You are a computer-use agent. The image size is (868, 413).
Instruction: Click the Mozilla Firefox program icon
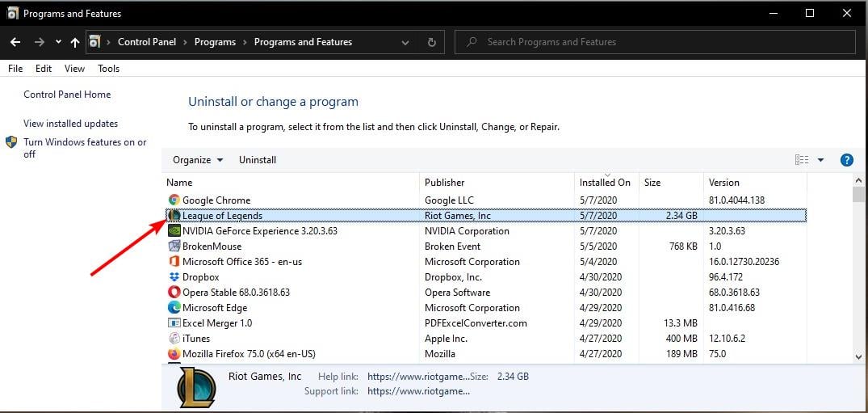tap(174, 354)
